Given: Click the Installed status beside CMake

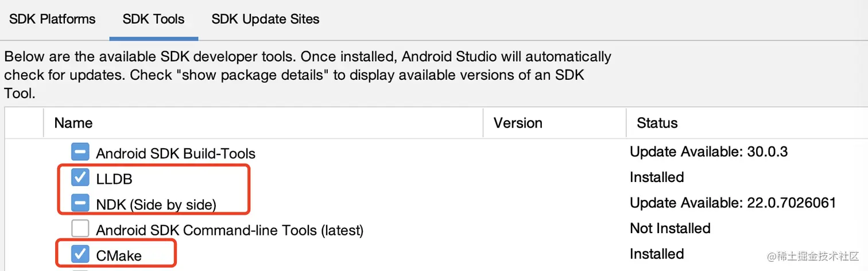Looking at the screenshot, I should tap(657, 254).
